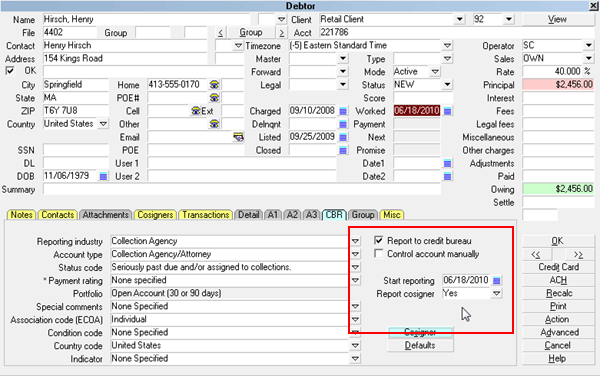Click the highlighted Worked date field
The image size is (600, 376).
pyautogui.click(x=417, y=111)
